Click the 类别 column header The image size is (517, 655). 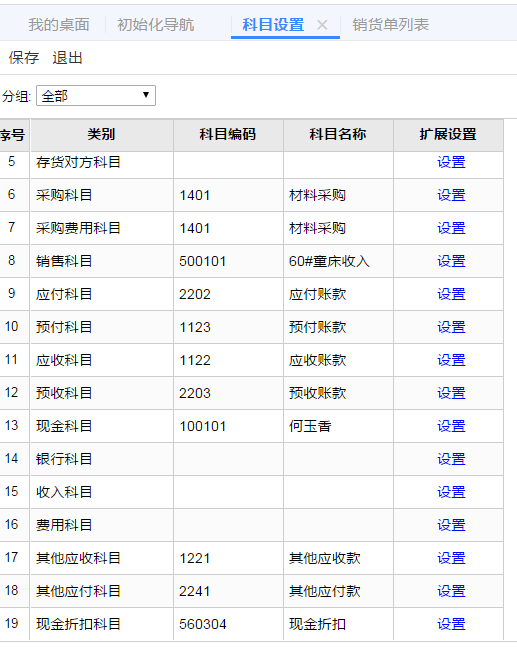(x=101, y=135)
